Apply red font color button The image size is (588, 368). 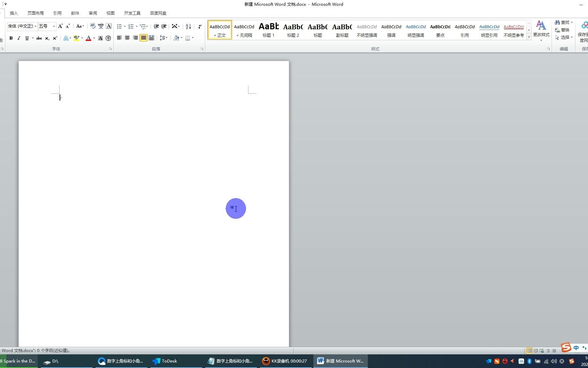(x=88, y=38)
